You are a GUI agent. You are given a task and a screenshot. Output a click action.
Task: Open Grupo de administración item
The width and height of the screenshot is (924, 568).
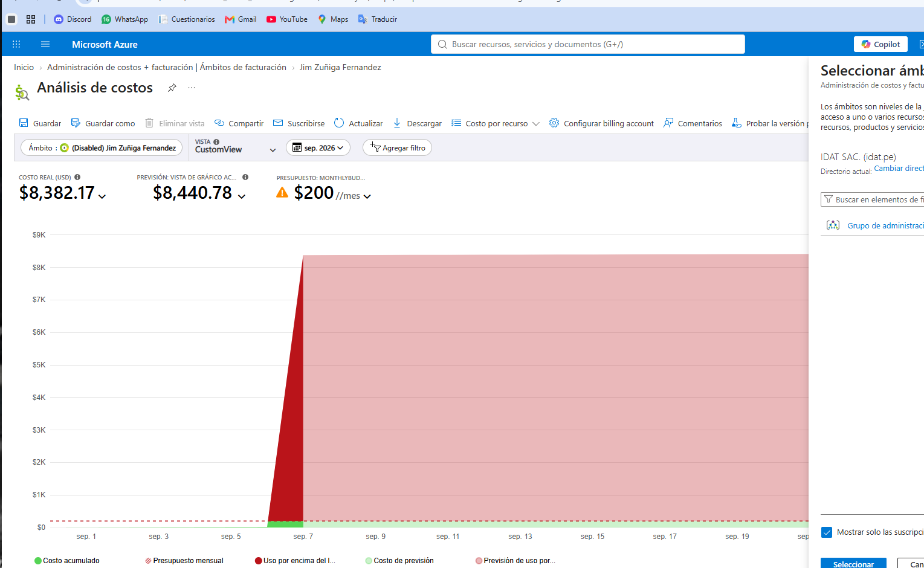pyautogui.click(x=885, y=225)
